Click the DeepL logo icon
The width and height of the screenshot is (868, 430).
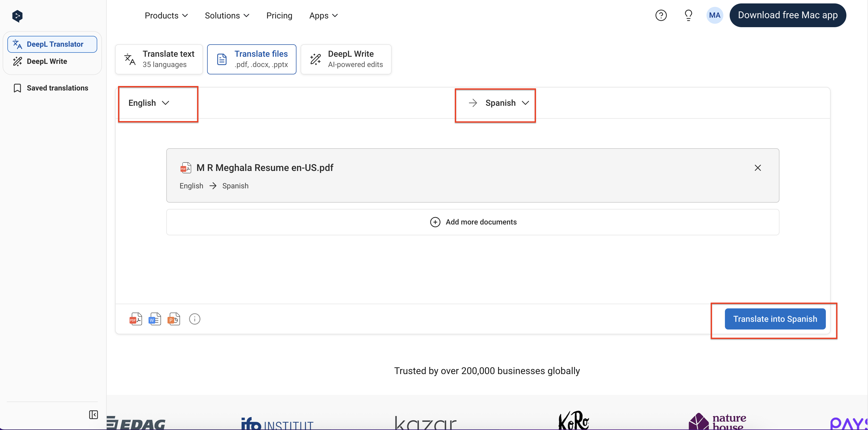17,16
